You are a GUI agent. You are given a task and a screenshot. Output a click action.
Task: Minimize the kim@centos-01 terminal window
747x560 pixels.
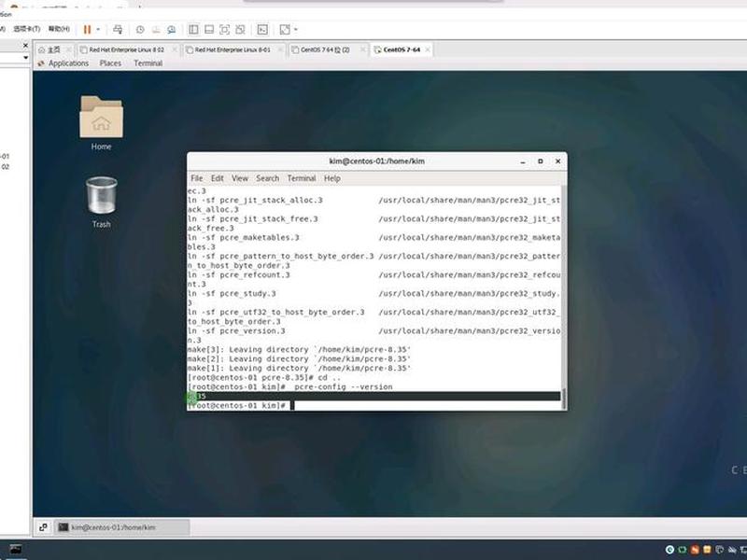coord(523,161)
